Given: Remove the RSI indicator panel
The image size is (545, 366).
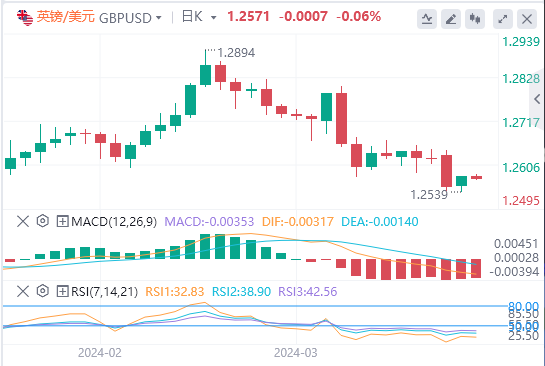Looking at the screenshot, I should click(23, 291).
